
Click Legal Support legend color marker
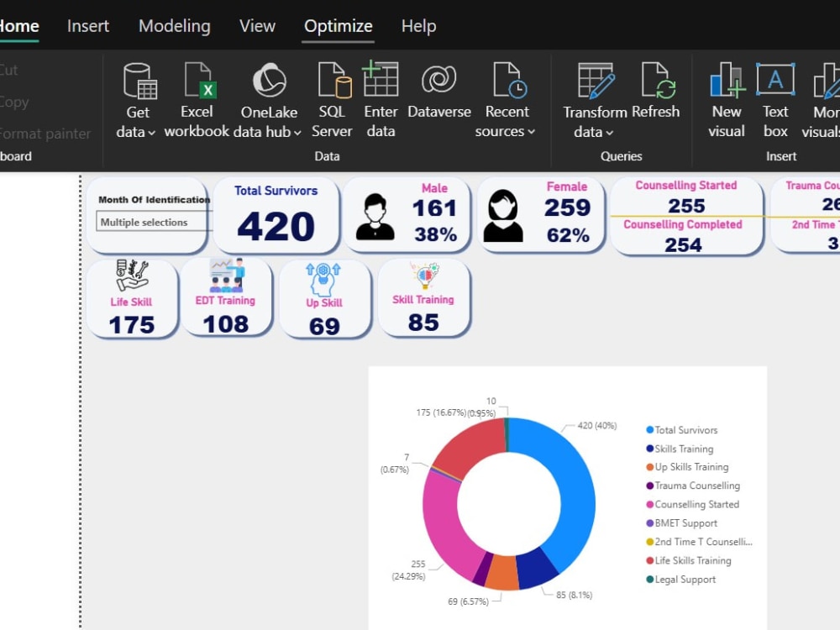point(650,579)
